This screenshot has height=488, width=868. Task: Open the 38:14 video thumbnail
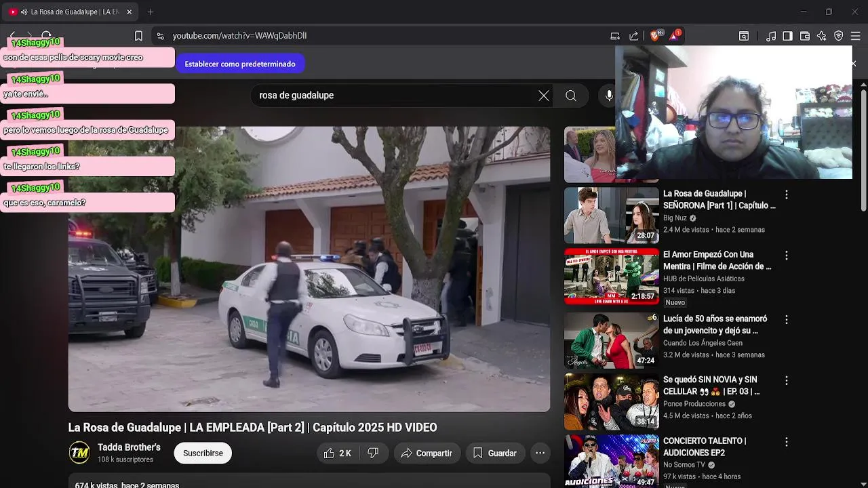coord(612,401)
